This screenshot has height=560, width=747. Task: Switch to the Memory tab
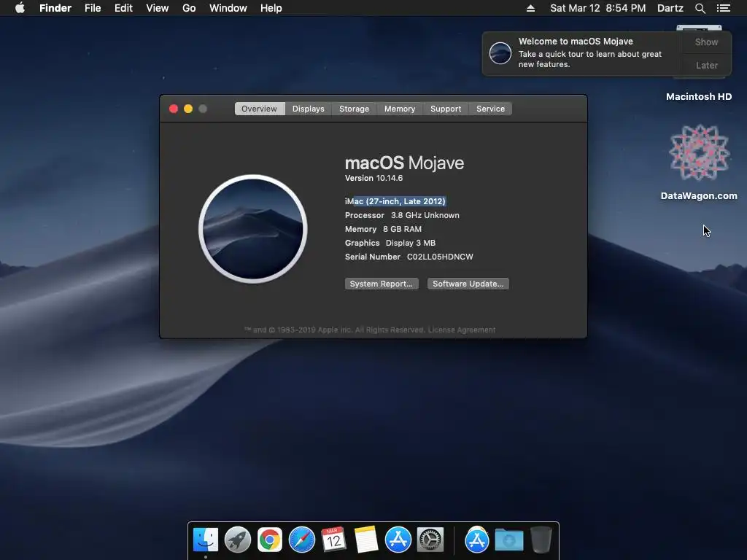[x=400, y=109]
